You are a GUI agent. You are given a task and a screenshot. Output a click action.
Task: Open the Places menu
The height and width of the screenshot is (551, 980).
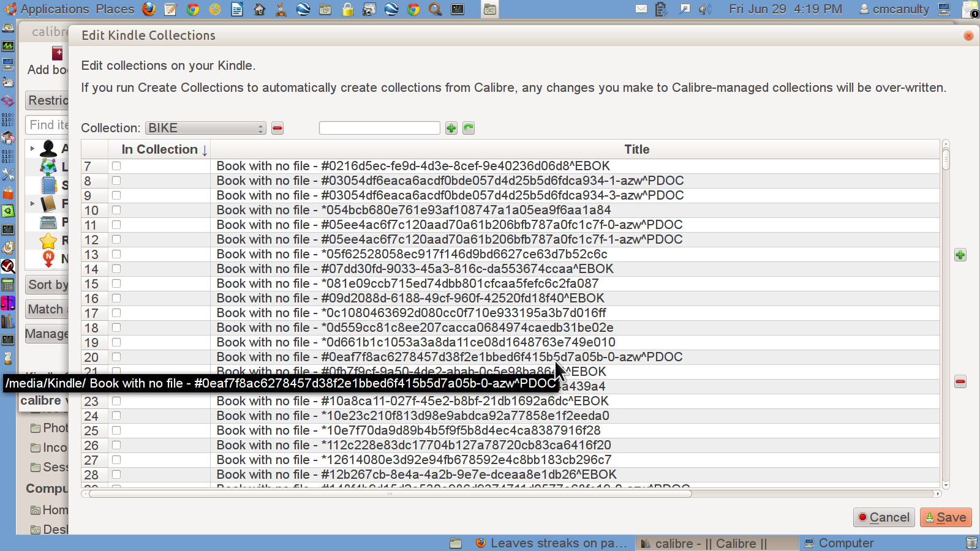point(115,9)
